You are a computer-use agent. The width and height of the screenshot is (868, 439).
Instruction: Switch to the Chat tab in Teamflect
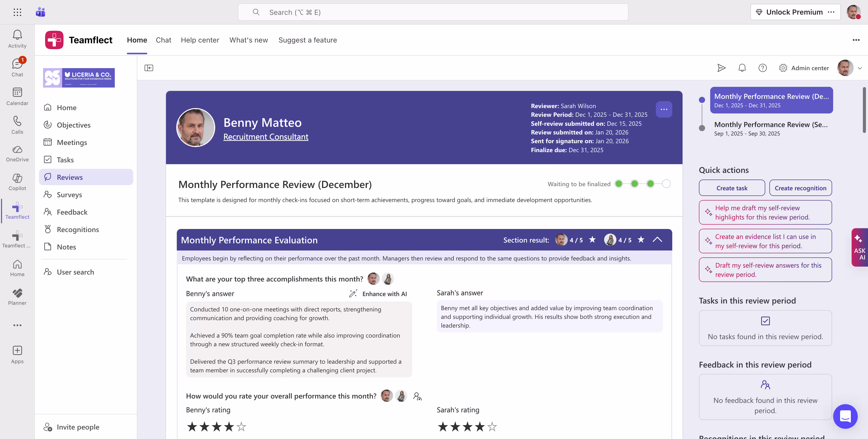pyautogui.click(x=163, y=40)
